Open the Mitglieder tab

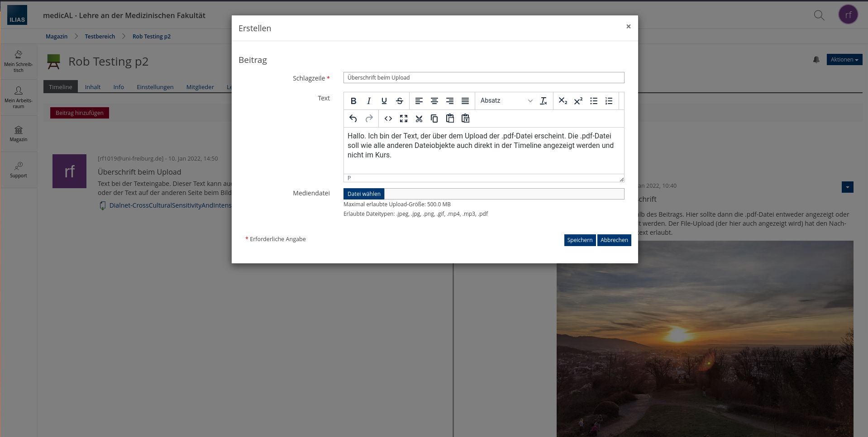click(x=200, y=87)
